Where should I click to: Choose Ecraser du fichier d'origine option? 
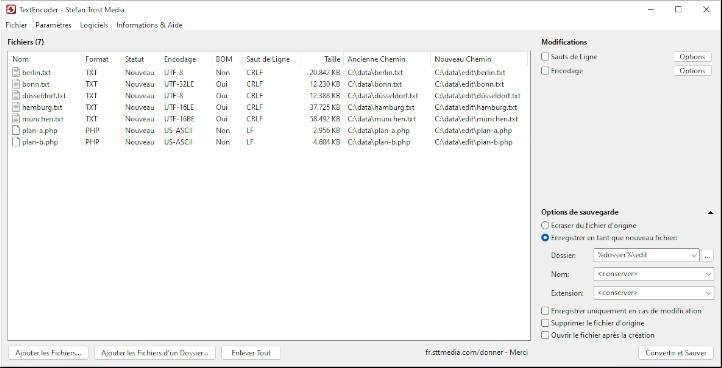[545, 226]
